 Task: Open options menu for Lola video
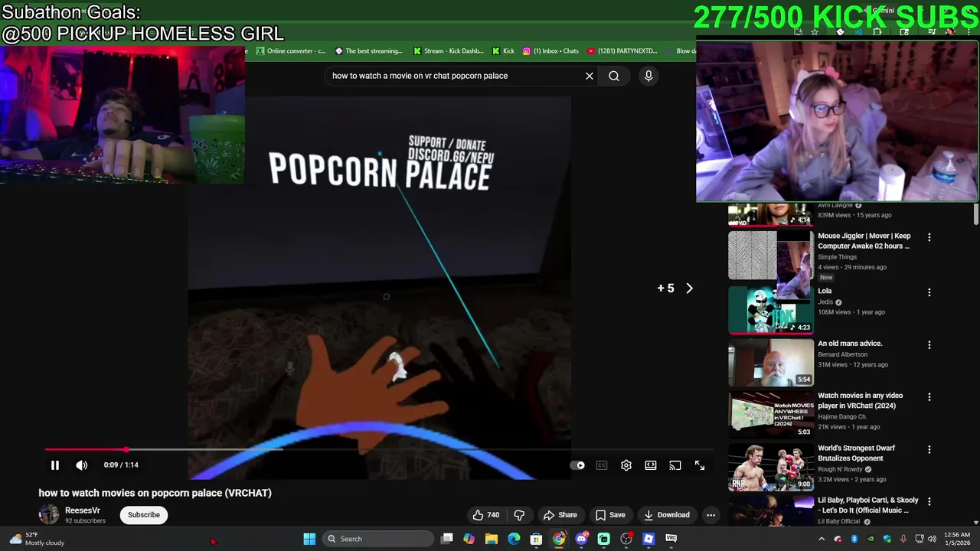(929, 292)
